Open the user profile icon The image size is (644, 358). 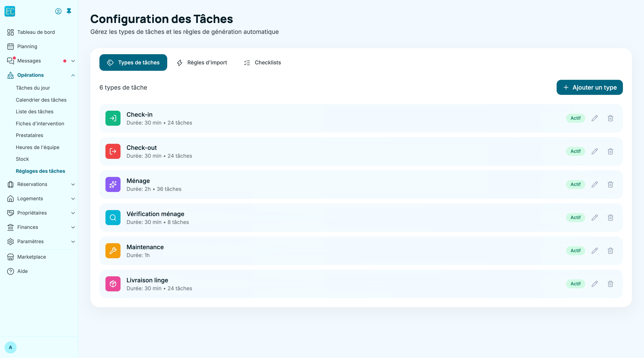pos(58,11)
